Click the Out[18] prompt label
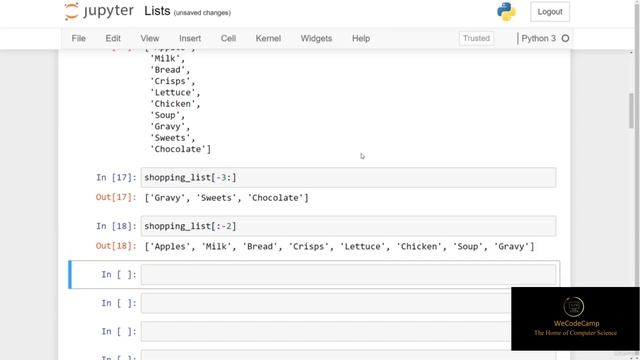Screen dimensions: 640x360 point(116,246)
